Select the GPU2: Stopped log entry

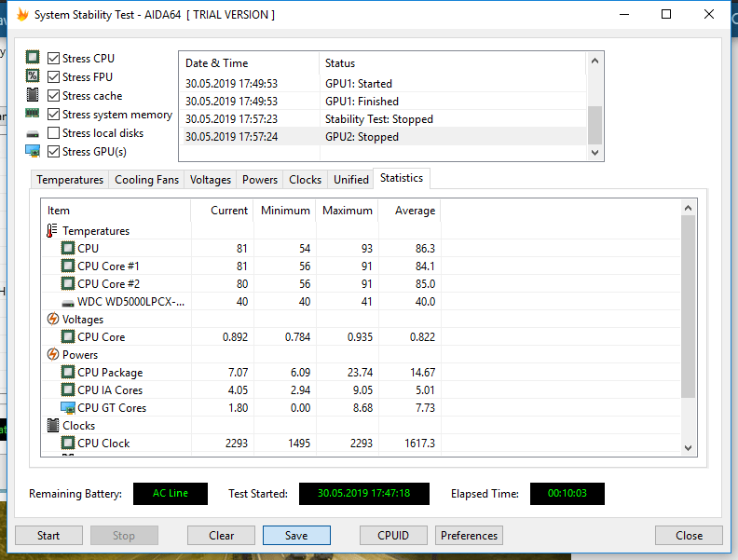pos(384,136)
